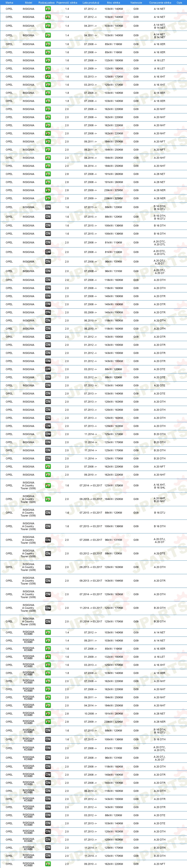Select '81kW / 110KM' in Insignia Kombi row

[x=114, y=748]
